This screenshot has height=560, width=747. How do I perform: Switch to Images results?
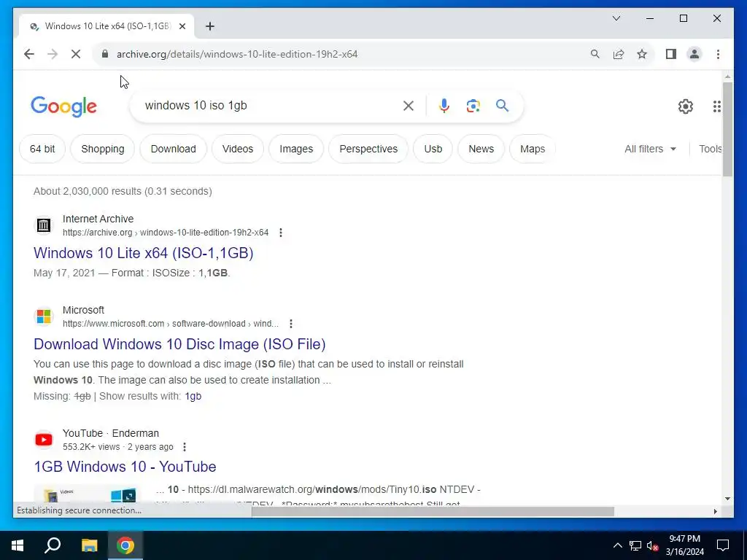296,149
